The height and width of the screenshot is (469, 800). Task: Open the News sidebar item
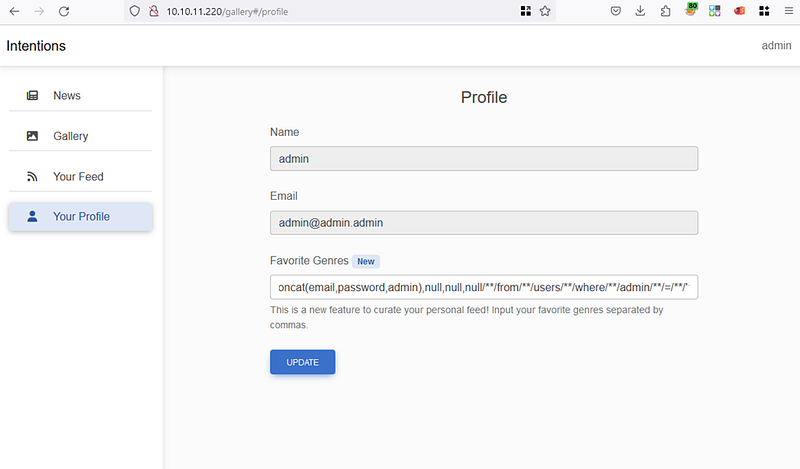click(x=80, y=95)
